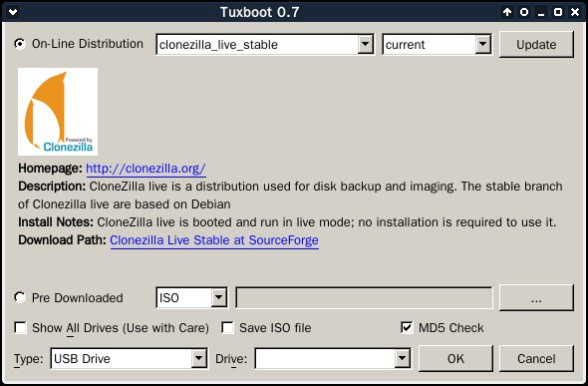The image size is (588, 386).
Task: Select the On-Line Distribution radio button
Action: pos(20,44)
